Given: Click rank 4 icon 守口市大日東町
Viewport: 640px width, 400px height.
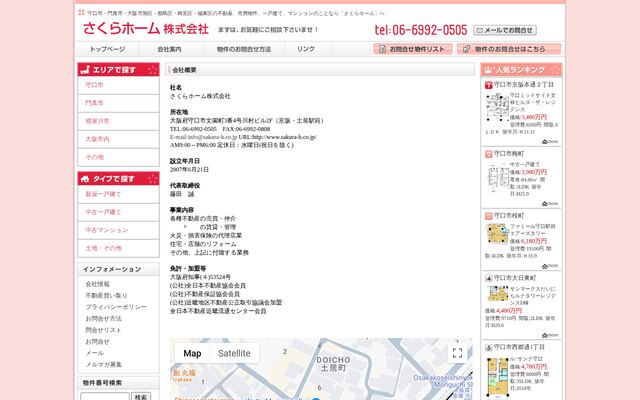Looking at the screenshot, I should coord(489,278).
